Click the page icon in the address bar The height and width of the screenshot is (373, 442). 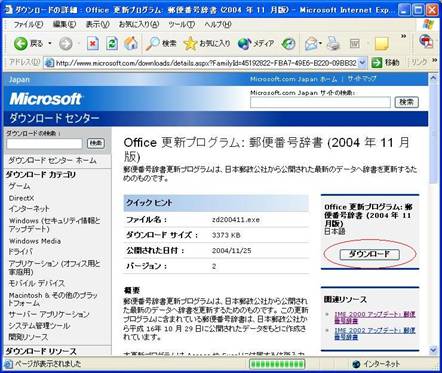pyautogui.click(x=49, y=63)
